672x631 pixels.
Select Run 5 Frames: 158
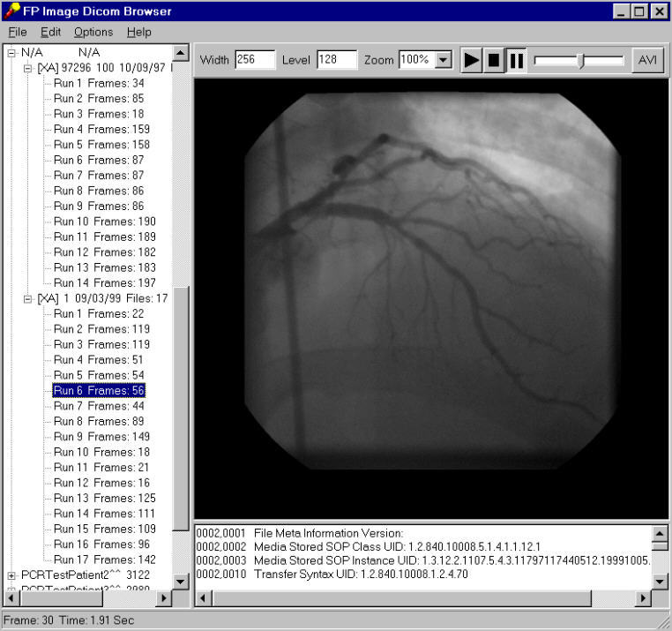click(101, 145)
